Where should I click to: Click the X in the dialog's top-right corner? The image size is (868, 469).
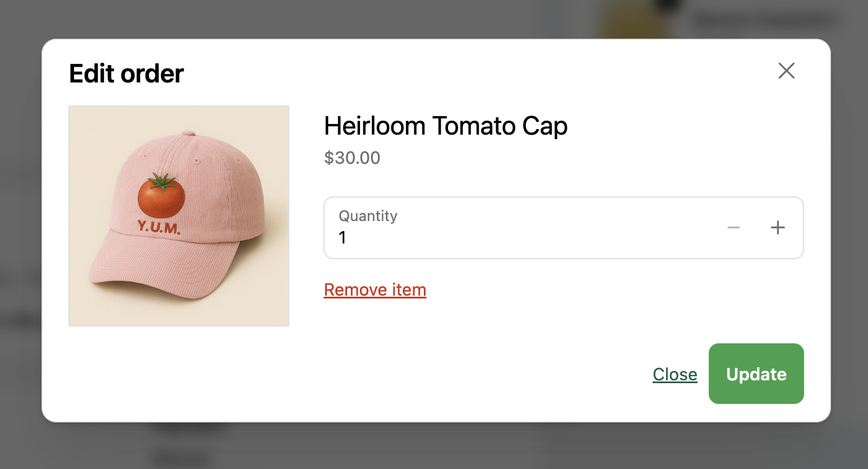click(786, 71)
